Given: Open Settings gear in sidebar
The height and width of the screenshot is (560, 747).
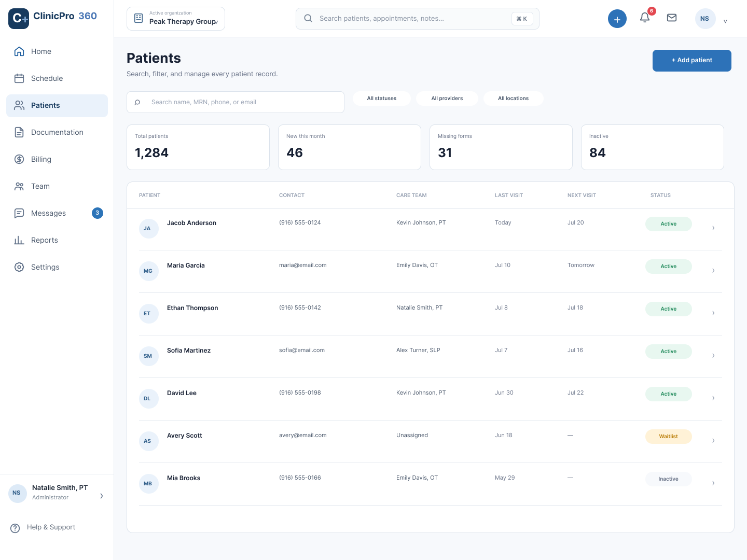Looking at the screenshot, I should [19, 267].
